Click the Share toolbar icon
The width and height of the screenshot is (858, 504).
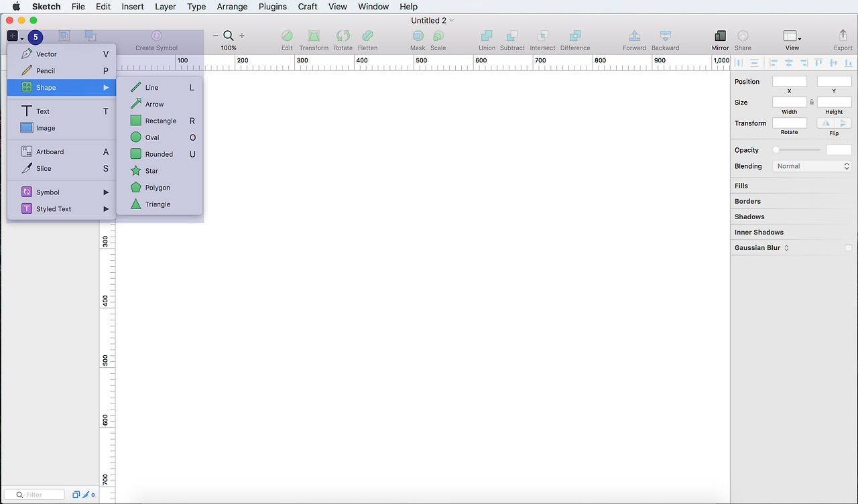click(743, 36)
